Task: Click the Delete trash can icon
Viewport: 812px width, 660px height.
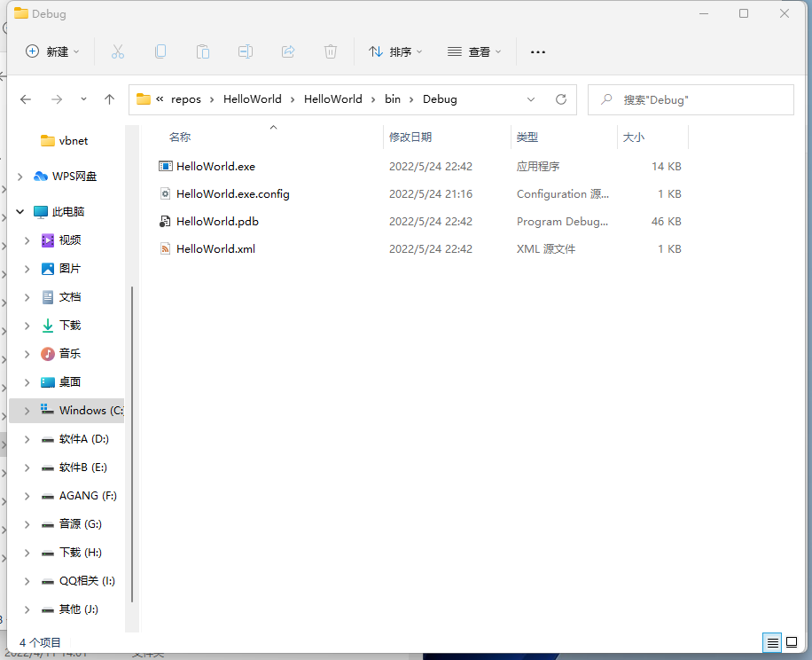Action: (x=331, y=51)
